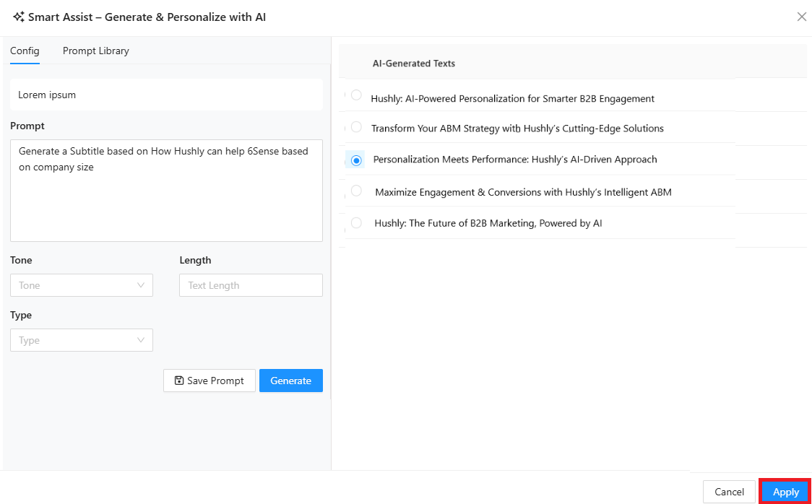Open the Prompt Library tab

(x=96, y=51)
